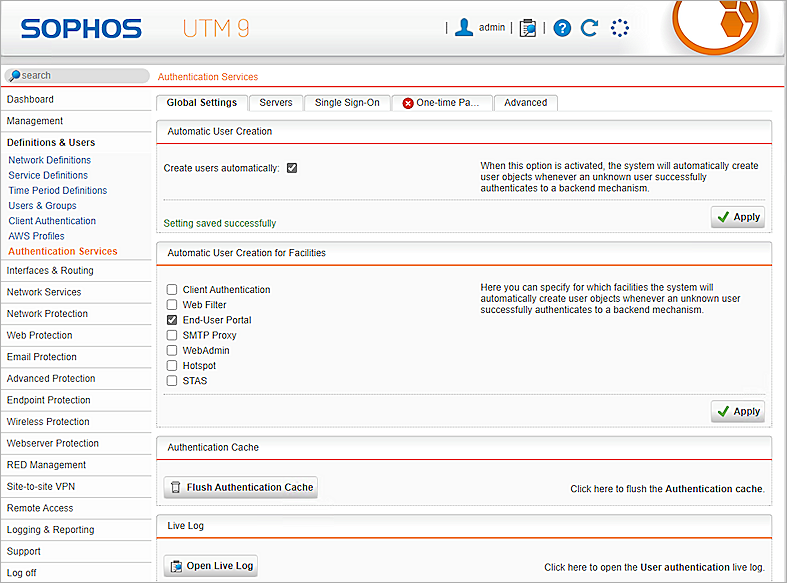This screenshot has width=787, height=583.
Task: Collapse Definitions & Users menu
Action: (x=76, y=142)
